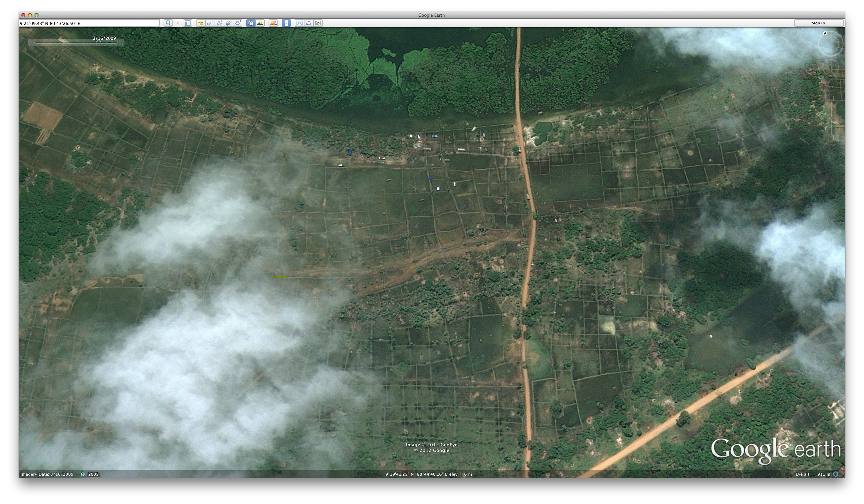Toggle the historical imagery clock
Screen dimensions: 864x504
tap(250, 23)
